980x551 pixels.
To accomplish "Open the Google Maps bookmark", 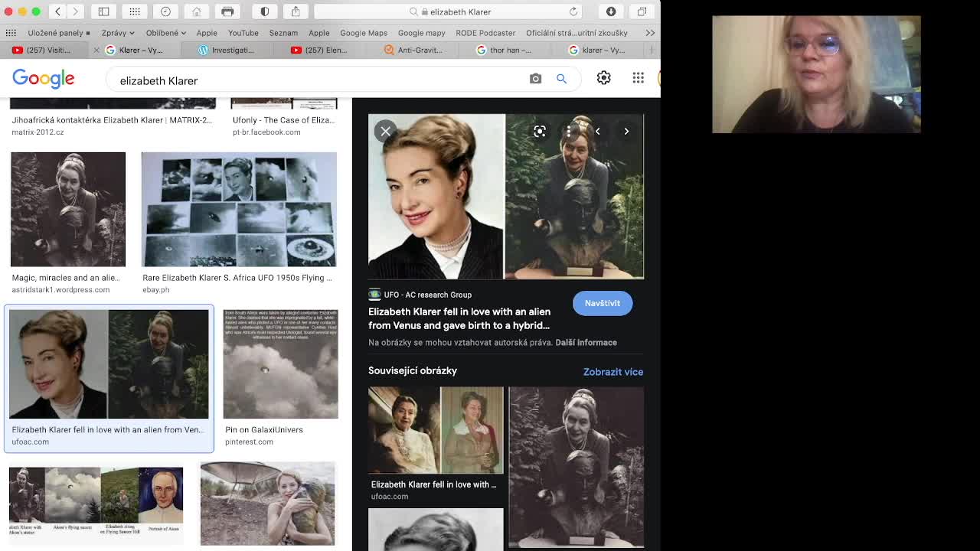I will point(364,33).
